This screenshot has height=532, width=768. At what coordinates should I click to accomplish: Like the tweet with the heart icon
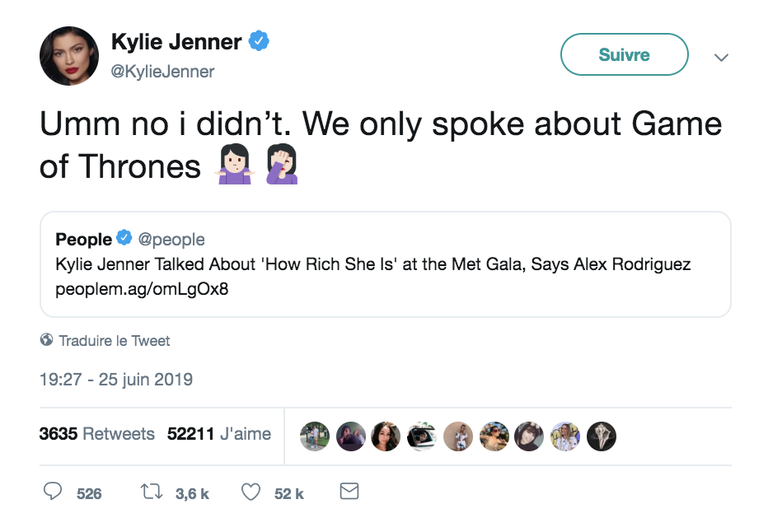[x=252, y=492]
